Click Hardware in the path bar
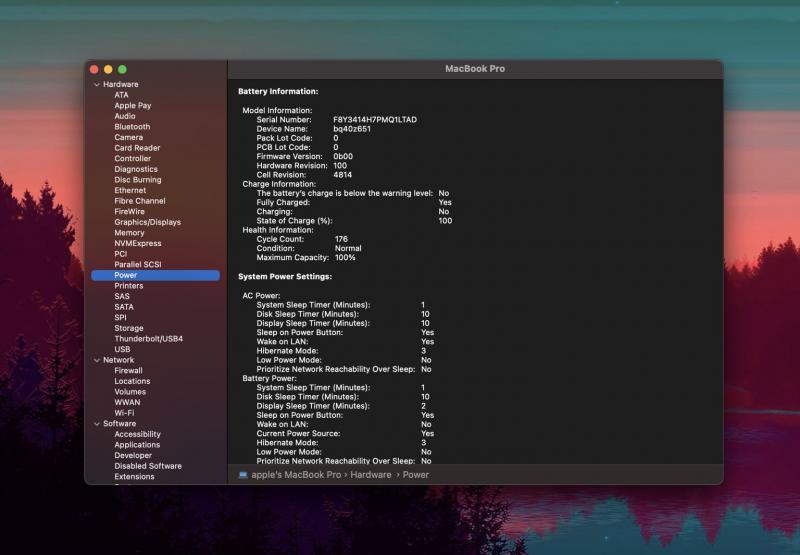800x555 pixels. pyautogui.click(x=371, y=475)
